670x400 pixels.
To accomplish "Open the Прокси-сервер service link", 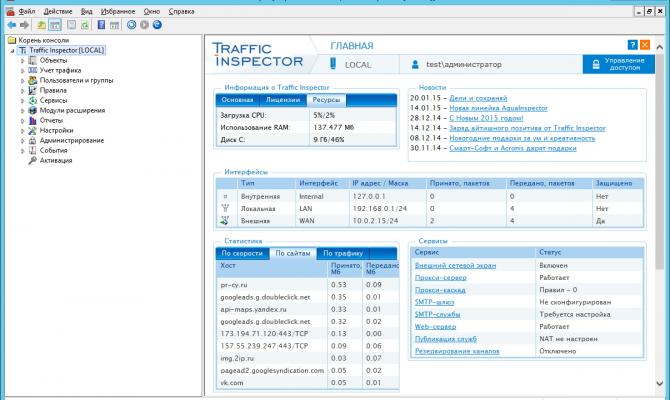I will point(441,278).
